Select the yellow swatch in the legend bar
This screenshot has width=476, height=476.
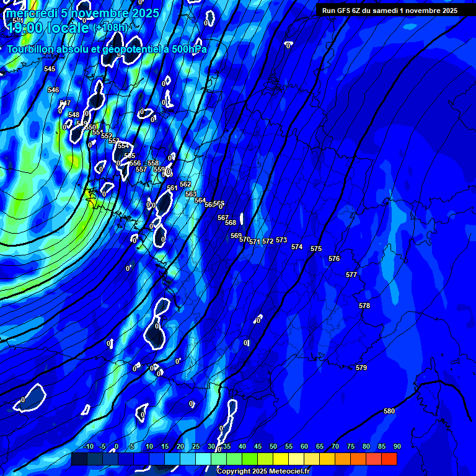tap(281, 459)
